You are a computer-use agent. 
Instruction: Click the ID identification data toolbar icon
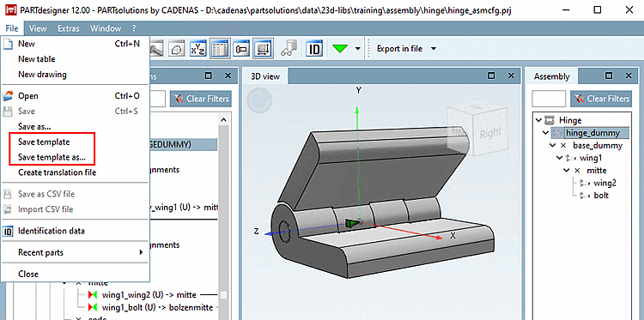314,48
